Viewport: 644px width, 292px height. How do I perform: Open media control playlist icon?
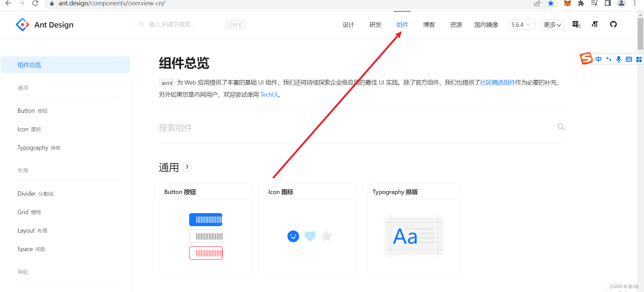[594, 3]
